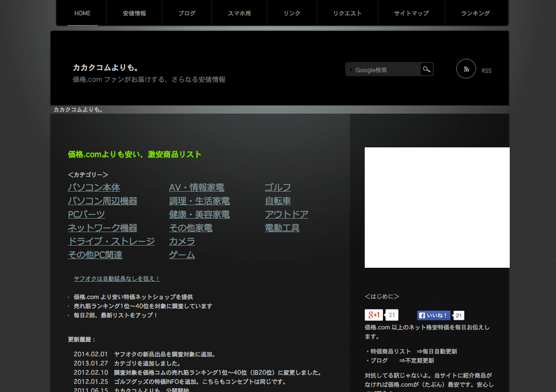Open the ランキング menu item
The height and width of the screenshot is (392, 556).
[476, 13]
